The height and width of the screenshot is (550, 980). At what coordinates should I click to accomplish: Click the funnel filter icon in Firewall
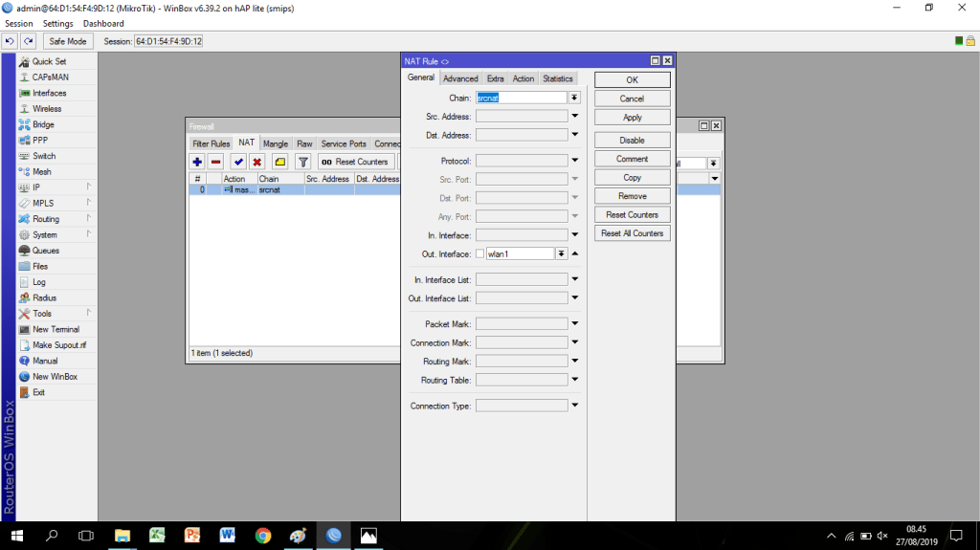[302, 162]
